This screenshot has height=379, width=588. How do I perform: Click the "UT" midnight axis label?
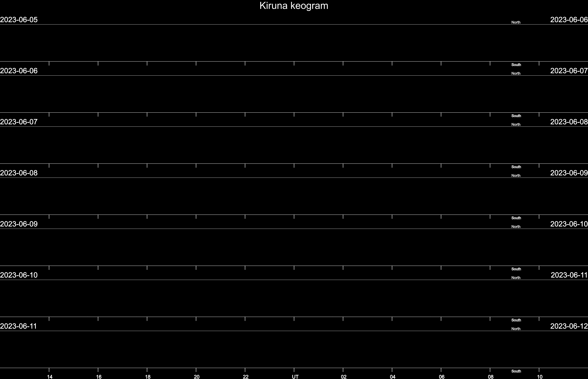tap(295, 377)
